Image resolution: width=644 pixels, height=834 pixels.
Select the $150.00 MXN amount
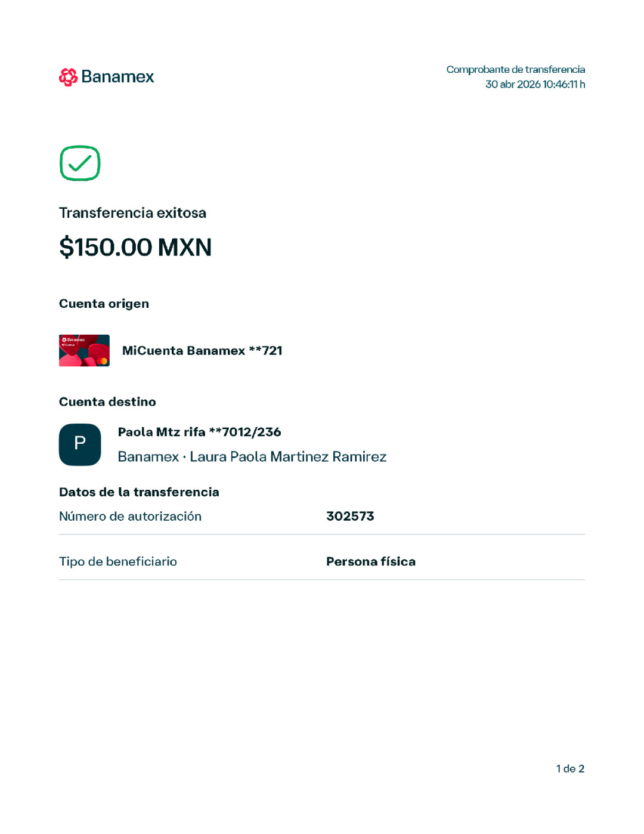(135, 247)
